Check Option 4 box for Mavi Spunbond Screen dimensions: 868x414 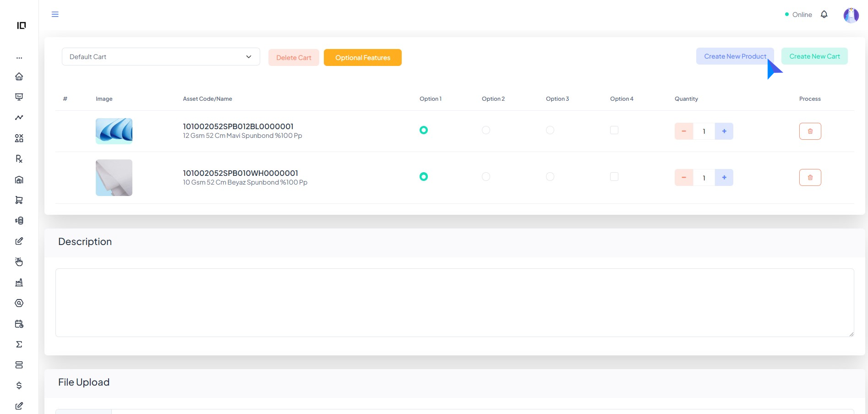[x=614, y=130]
